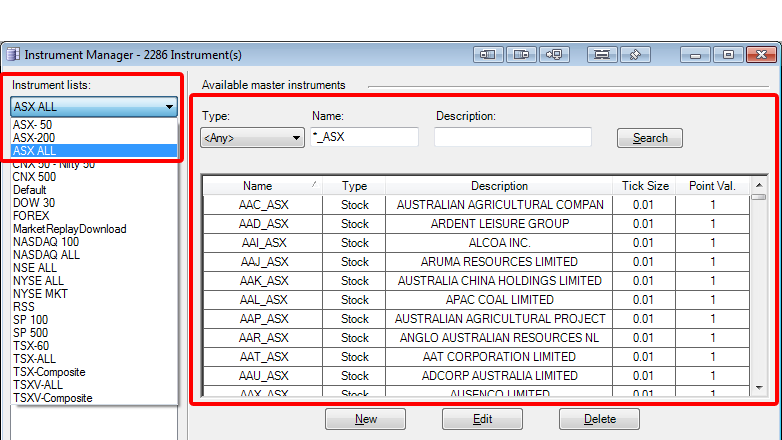Click the Name input field containing *_ASX
The image size is (782, 440).
pyautogui.click(x=365, y=137)
